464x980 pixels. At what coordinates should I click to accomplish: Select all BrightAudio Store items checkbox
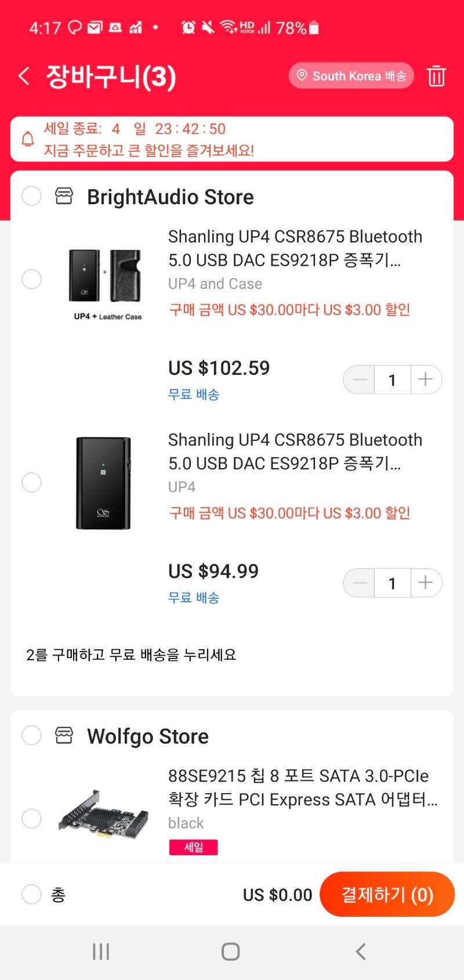(x=31, y=196)
